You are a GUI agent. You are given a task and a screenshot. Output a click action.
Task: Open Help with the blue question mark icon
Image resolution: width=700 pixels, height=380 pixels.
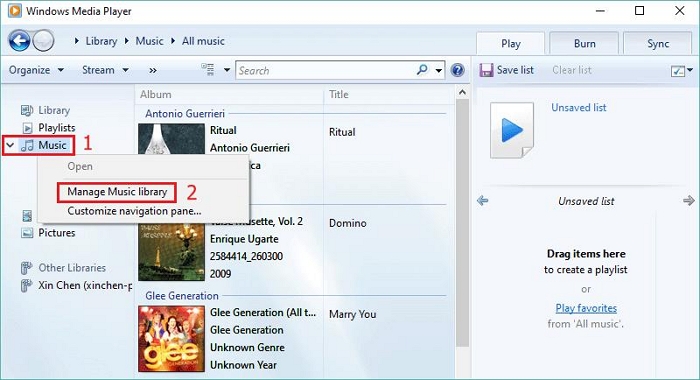coord(457,70)
